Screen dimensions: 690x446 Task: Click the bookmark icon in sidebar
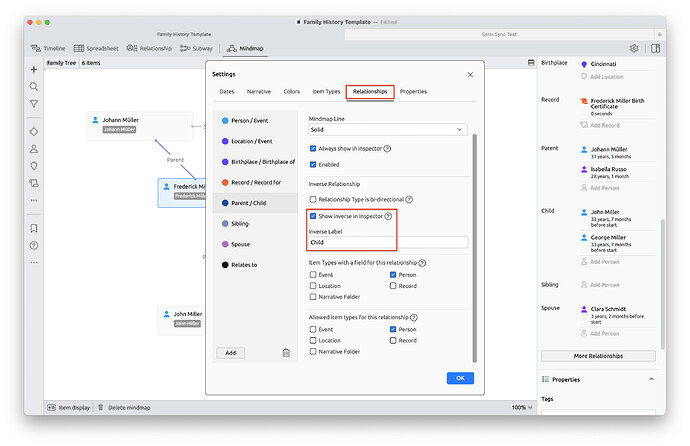click(34, 228)
